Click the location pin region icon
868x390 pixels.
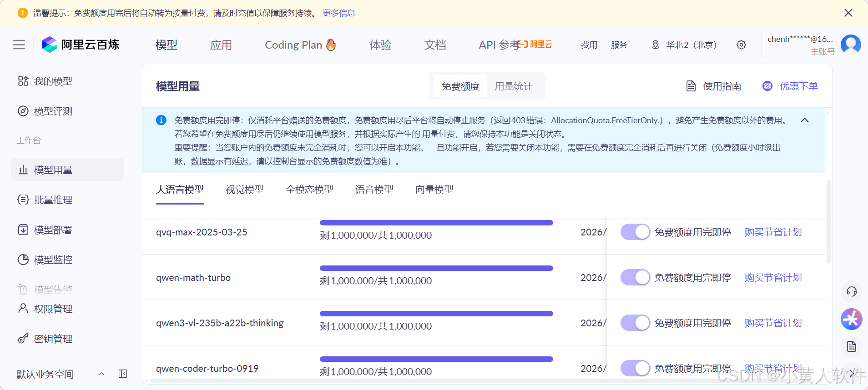656,45
